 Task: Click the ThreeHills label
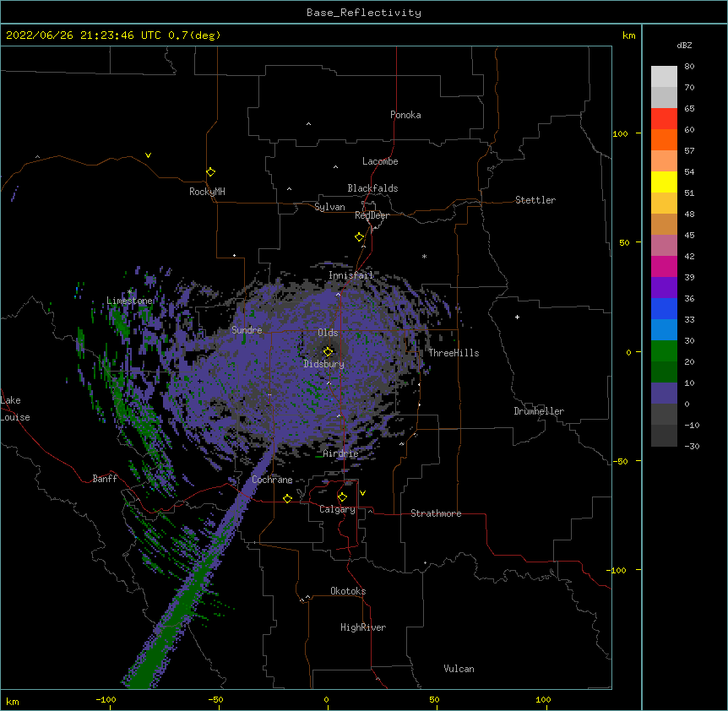click(x=454, y=353)
